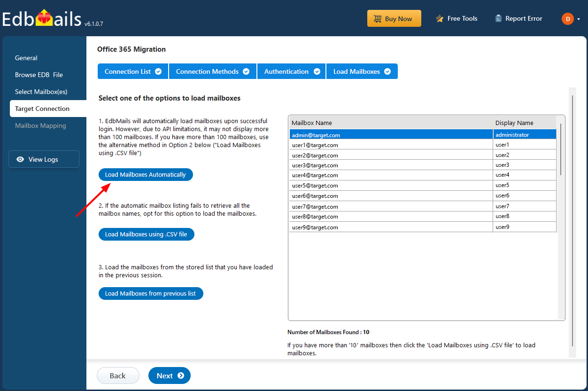Click the Load Mailboxes completed checkmark
Viewport: 588px width, 391px height.
click(387, 71)
